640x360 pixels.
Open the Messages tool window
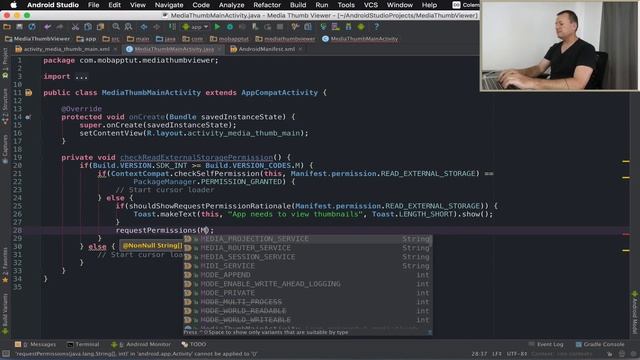[x=36, y=344]
